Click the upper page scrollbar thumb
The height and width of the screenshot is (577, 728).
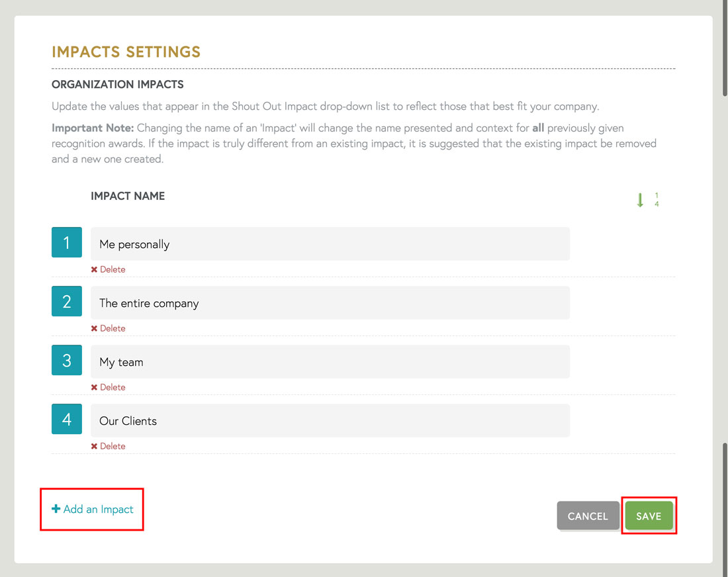coord(725,48)
